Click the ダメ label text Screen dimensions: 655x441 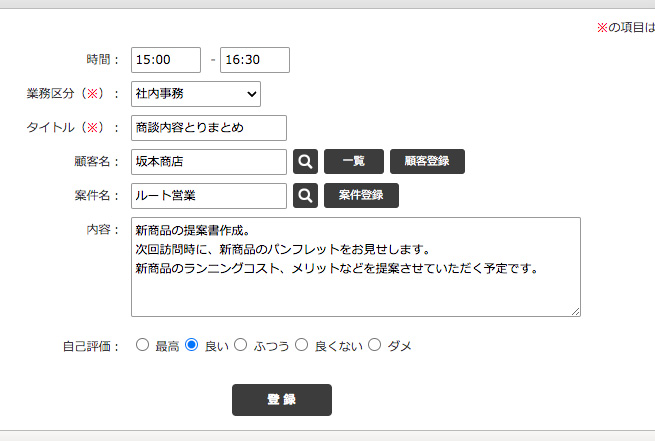point(399,346)
